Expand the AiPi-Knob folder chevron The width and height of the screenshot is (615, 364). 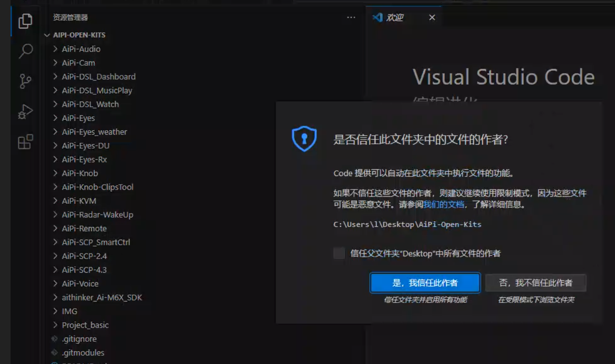point(55,173)
